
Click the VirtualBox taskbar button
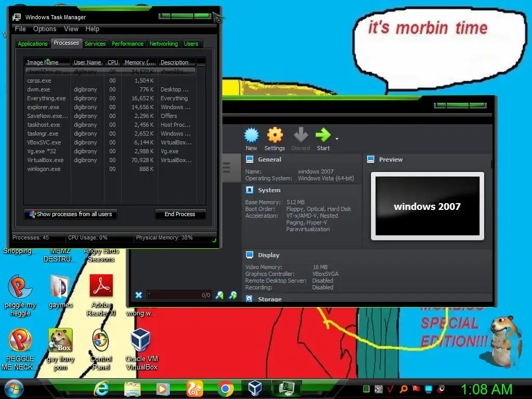click(255, 389)
